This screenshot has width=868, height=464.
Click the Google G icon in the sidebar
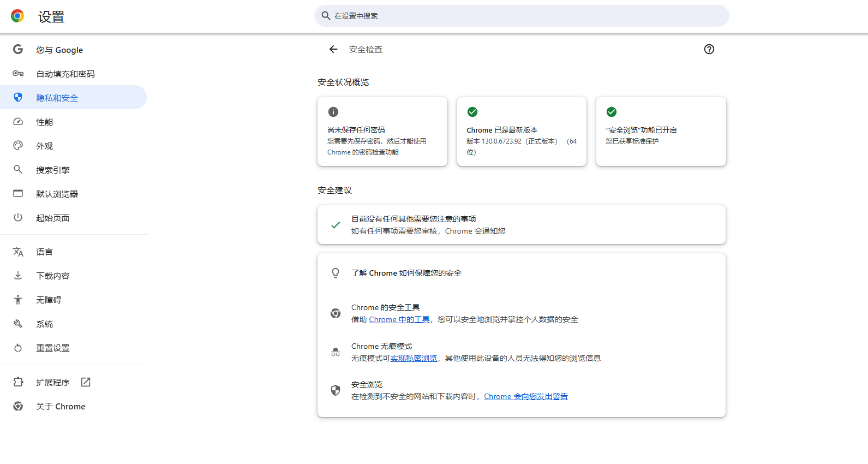[18, 50]
